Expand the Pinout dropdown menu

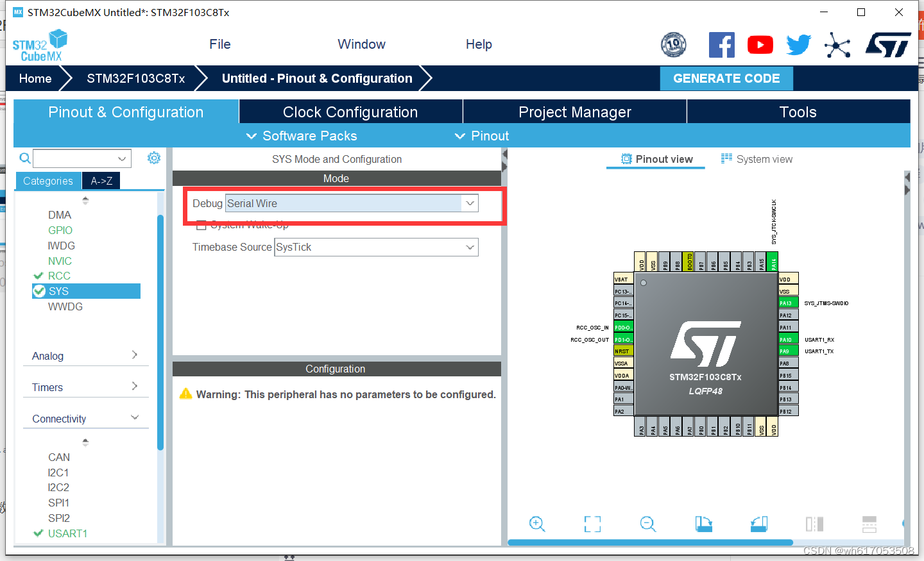(481, 136)
